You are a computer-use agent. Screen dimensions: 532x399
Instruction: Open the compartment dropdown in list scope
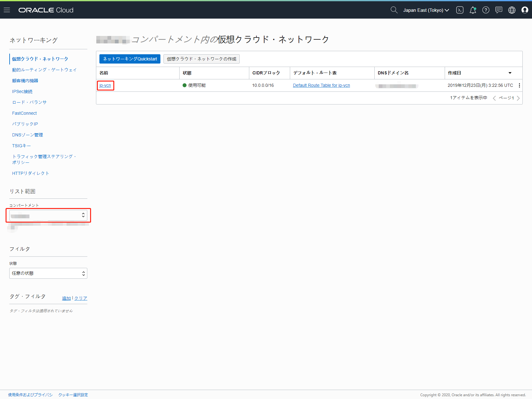(x=48, y=215)
